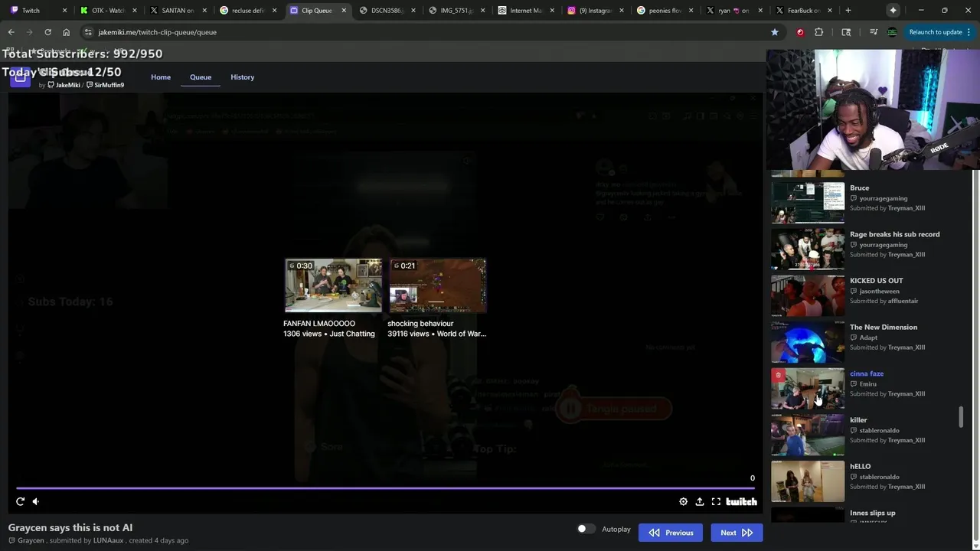This screenshot has width=980, height=551.
Task: Play the shocking behaviour recommended clip
Action: pos(437,285)
